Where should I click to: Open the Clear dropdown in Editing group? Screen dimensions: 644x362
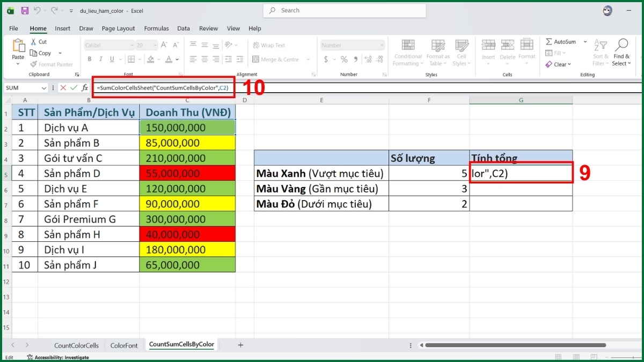558,64
